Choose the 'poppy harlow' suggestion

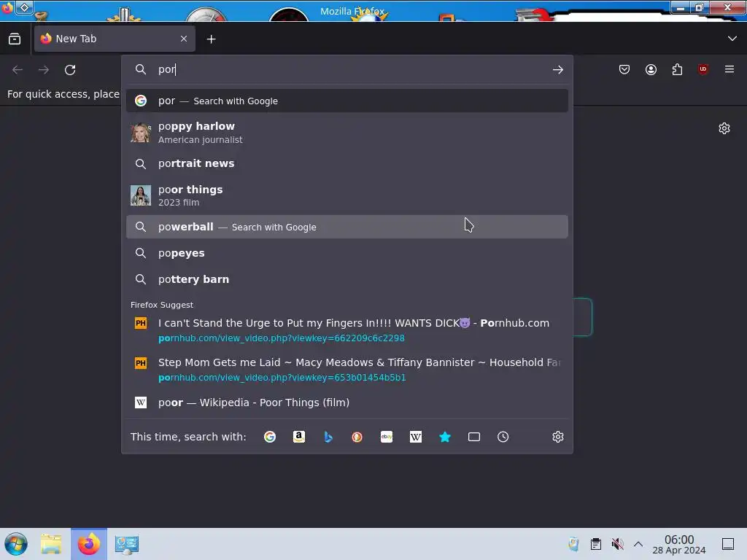(x=347, y=133)
